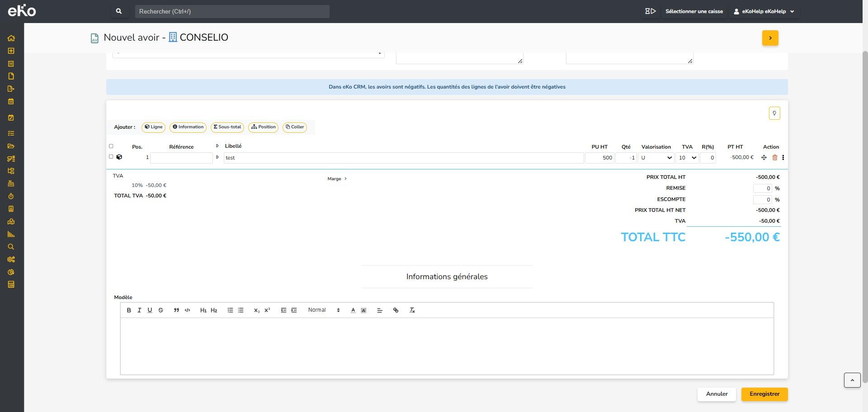Toggle strikethrough formatting in editor
The image size is (868, 412).
coord(160,310)
